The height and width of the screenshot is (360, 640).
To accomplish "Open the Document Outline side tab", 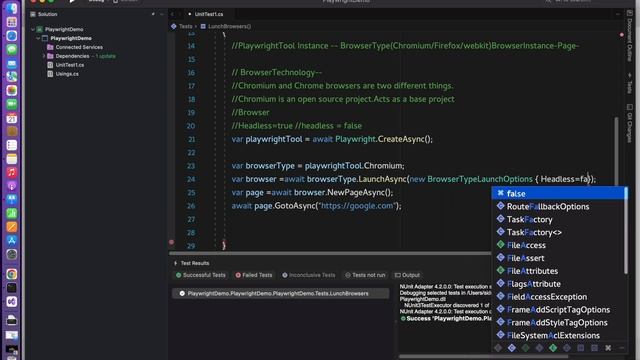I will pyautogui.click(x=629, y=36).
